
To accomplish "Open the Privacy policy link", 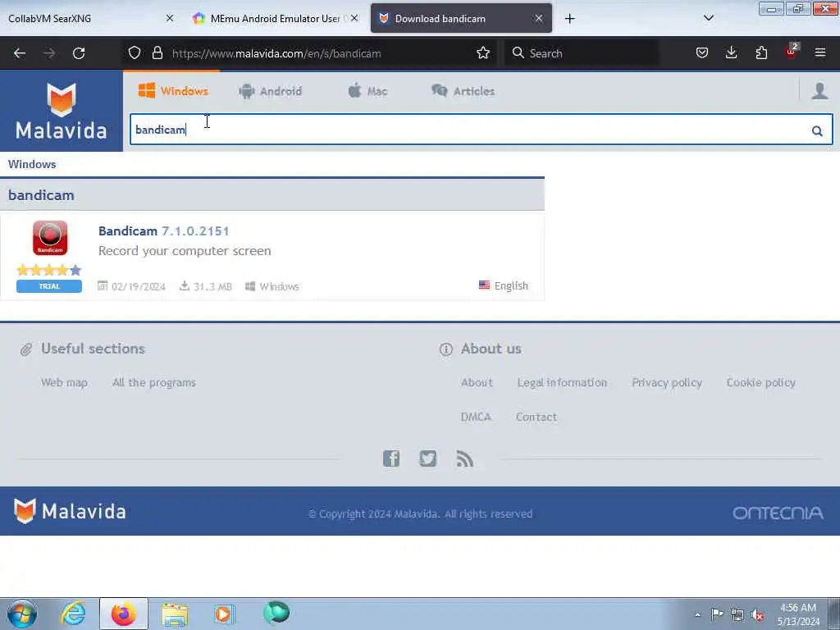I will click(x=667, y=382).
